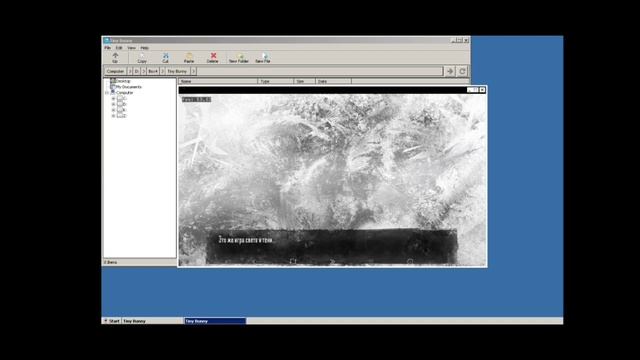Click the Desktop icon in folder tree
The height and width of the screenshot is (360, 640).
coord(113,81)
